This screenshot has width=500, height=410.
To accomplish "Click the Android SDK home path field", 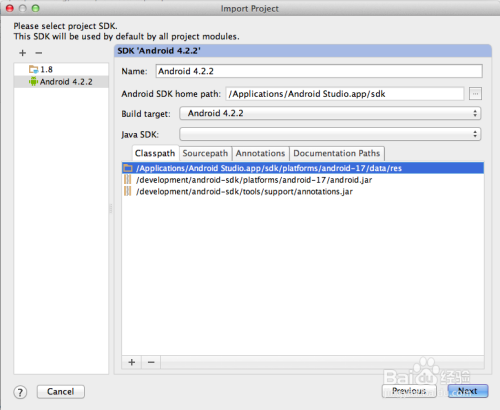I will pos(345,94).
